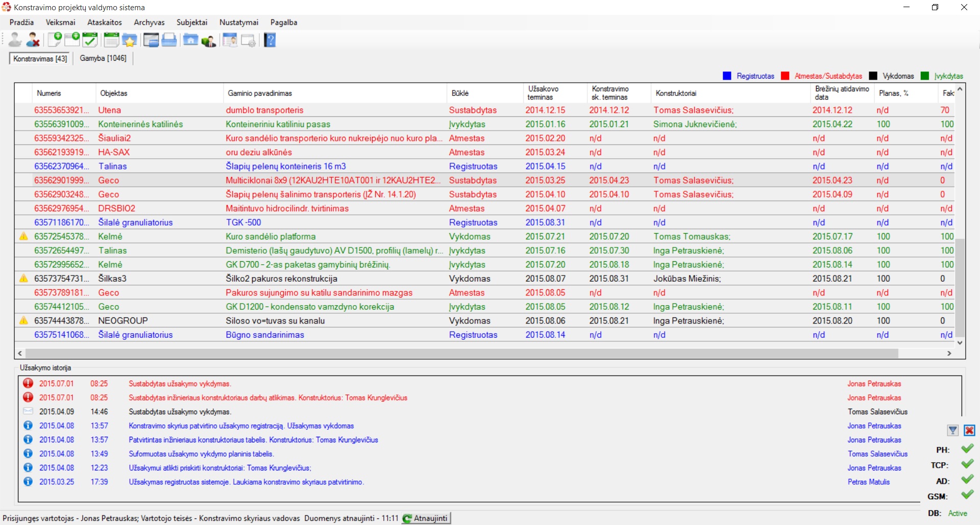
Task: Select the DRSBIO2 Maitintuvo hidrocilindr. tvirtinimas row
Action: coord(485,208)
